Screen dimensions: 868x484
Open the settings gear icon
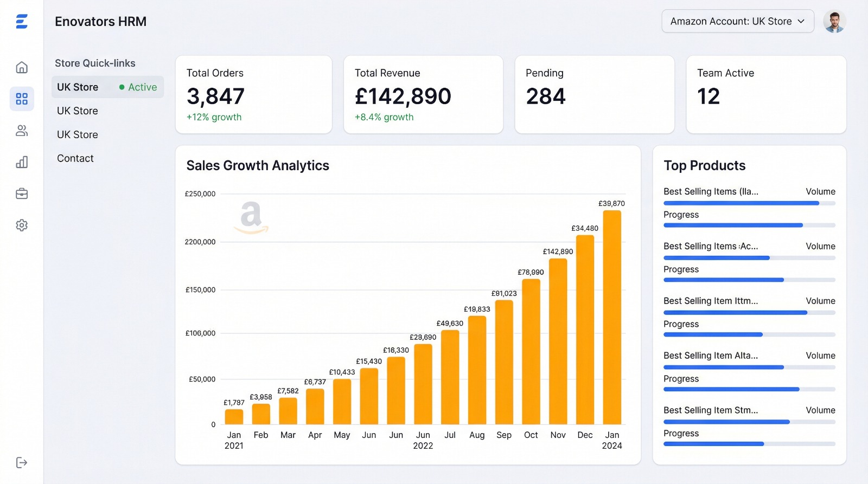(22, 225)
